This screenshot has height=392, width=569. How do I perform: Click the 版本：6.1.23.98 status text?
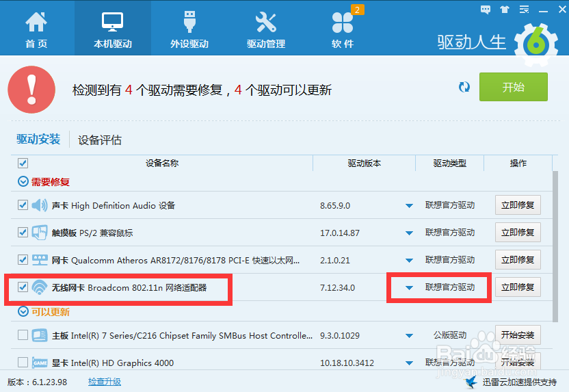point(37,382)
